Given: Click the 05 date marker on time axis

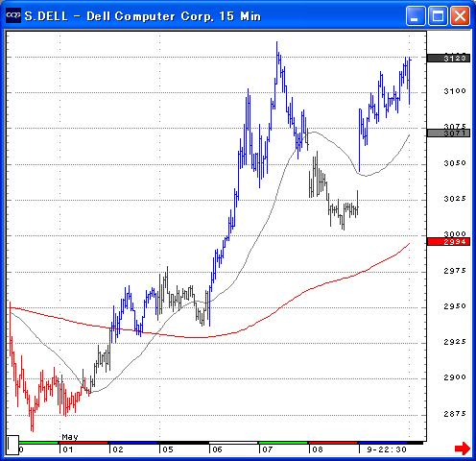Looking at the screenshot, I should click(168, 449).
